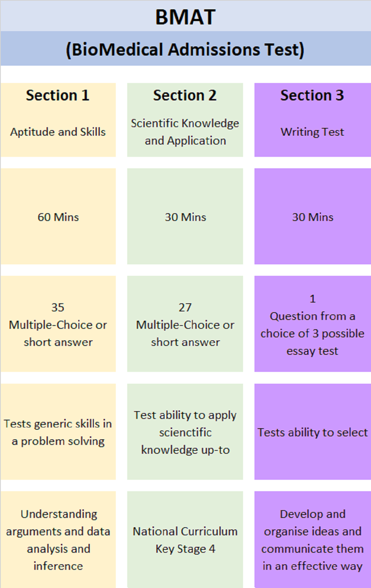Select the 60 Mins cell

[x=58, y=217]
